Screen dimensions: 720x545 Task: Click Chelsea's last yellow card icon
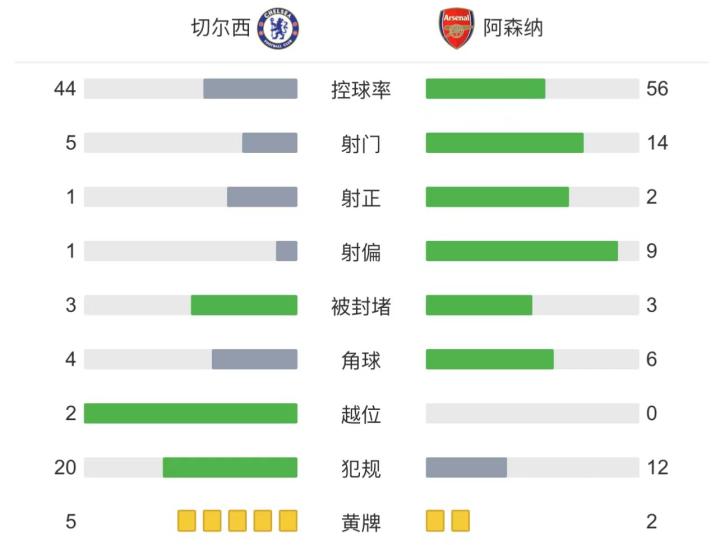(x=288, y=521)
